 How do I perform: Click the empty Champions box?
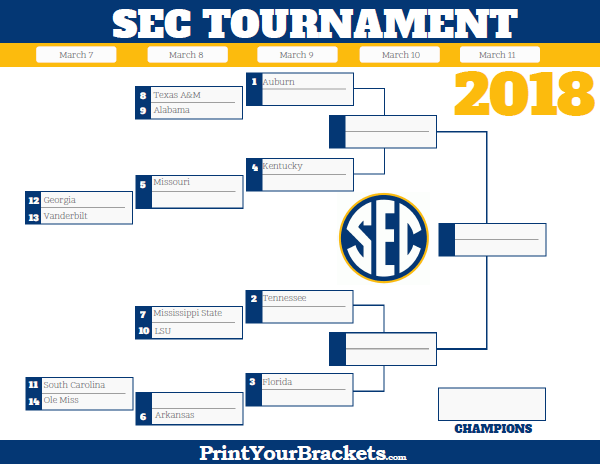tap(491, 404)
